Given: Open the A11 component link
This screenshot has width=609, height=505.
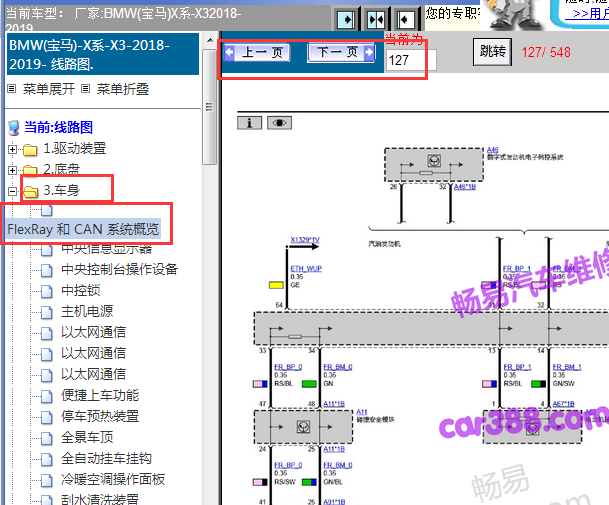Looking at the screenshot, I should pyautogui.click(x=362, y=412).
